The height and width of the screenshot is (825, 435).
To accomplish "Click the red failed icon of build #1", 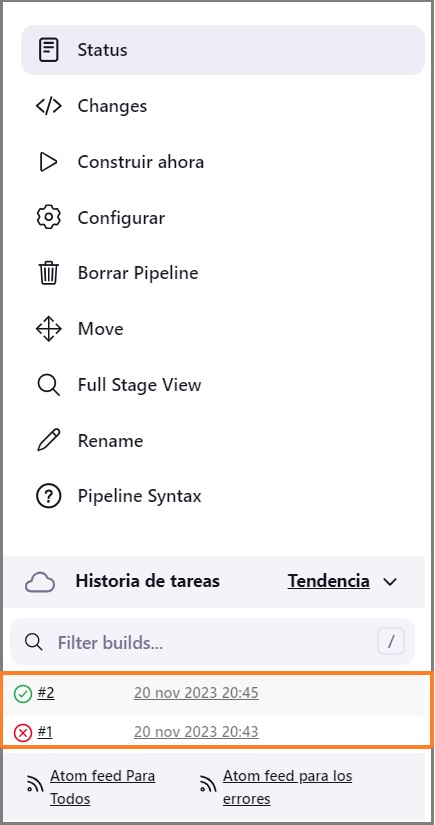I will [x=23, y=732].
